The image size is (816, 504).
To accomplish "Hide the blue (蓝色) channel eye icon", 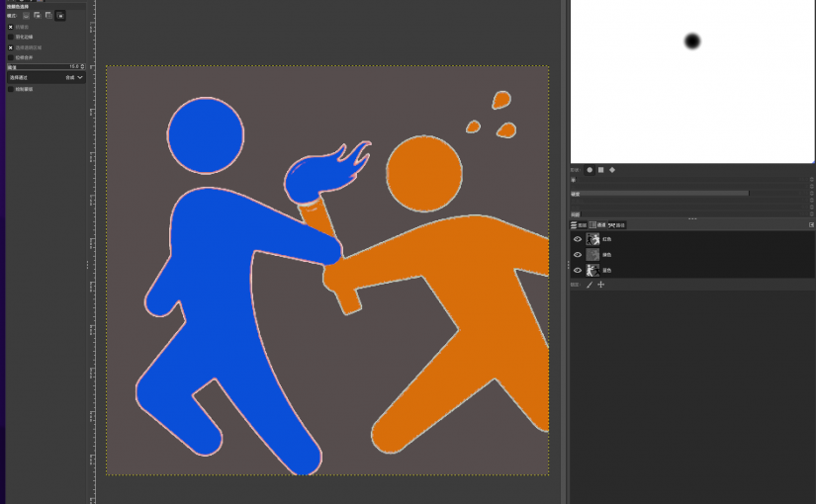I will click(578, 270).
